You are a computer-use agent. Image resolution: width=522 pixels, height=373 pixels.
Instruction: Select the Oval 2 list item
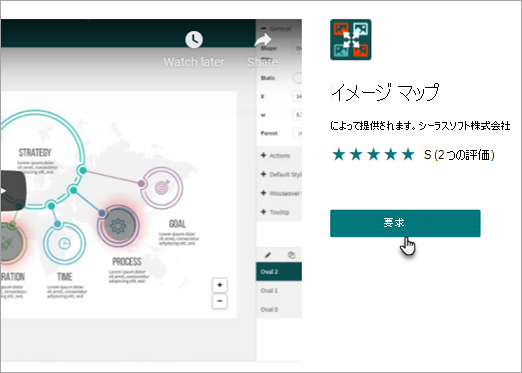click(279, 272)
